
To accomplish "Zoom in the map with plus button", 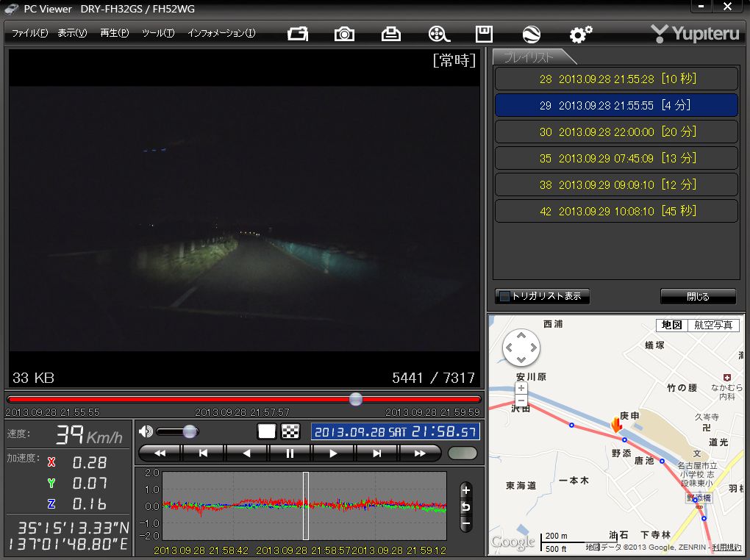I will point(521,388).
